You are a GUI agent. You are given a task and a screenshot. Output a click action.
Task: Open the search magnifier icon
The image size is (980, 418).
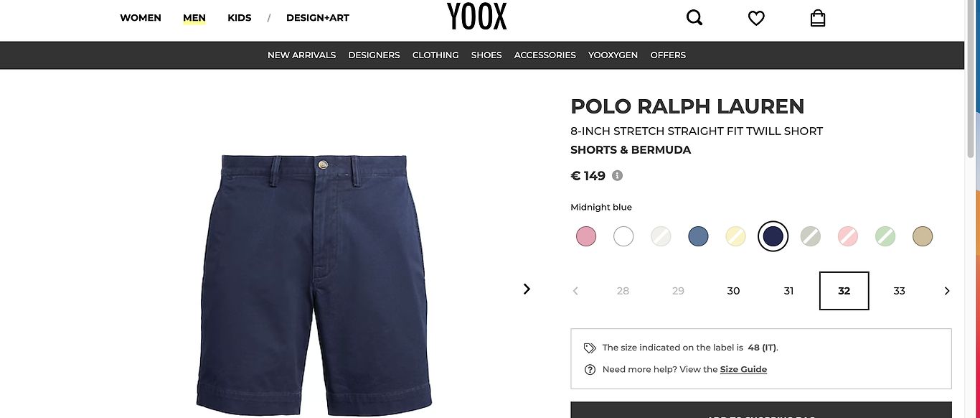694,17
